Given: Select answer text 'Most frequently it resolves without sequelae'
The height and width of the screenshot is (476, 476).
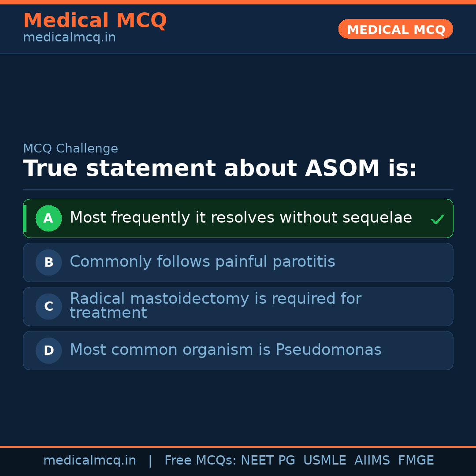Looking at the screenshot, I should [241, 218].
